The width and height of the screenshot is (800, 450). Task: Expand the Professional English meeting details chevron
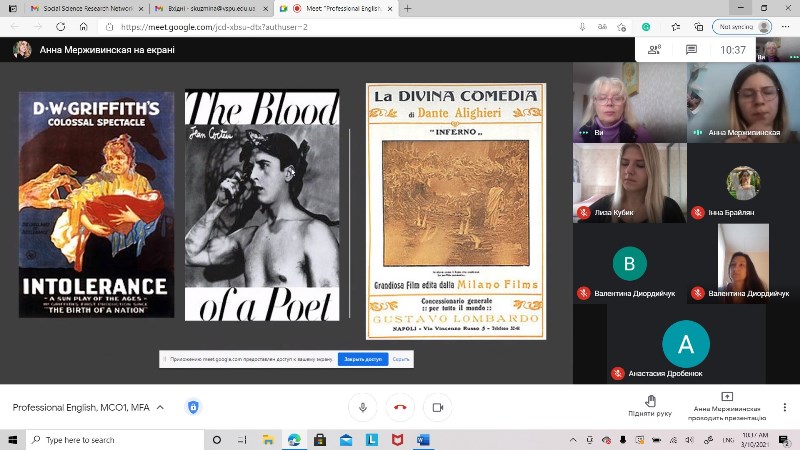[x=160, y=407]
